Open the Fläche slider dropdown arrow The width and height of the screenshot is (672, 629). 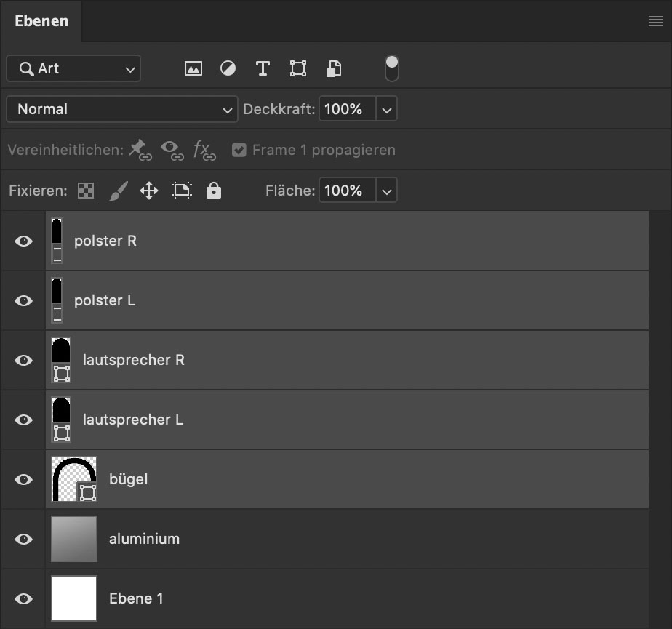coord(387,191)
